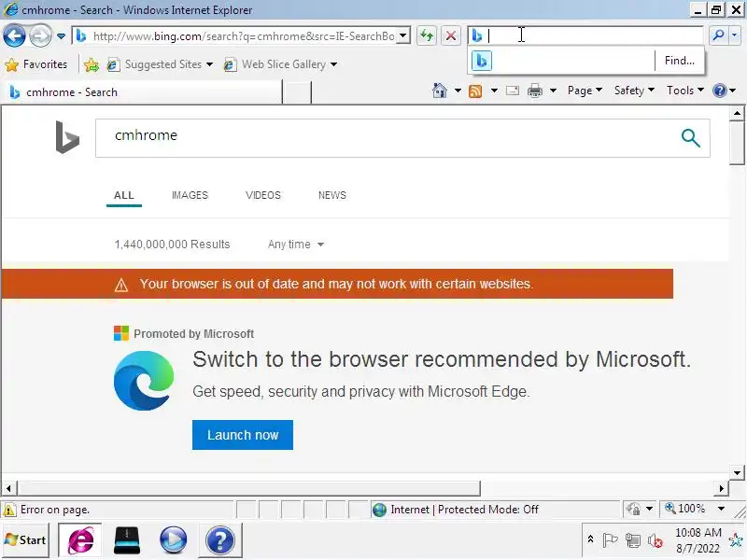Expand the address bar history dropdown
The image size is (747, 560).
point(403,35)
